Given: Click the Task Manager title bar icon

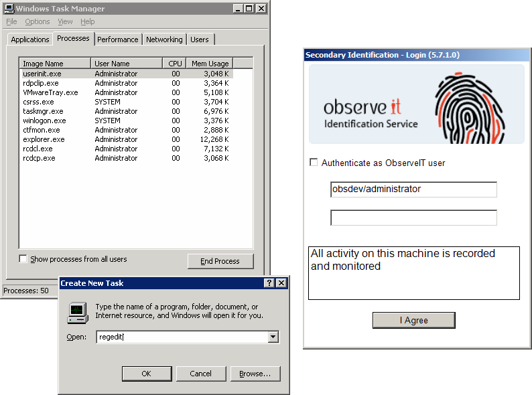Looking at the screenshot, I should coord(10,9).
